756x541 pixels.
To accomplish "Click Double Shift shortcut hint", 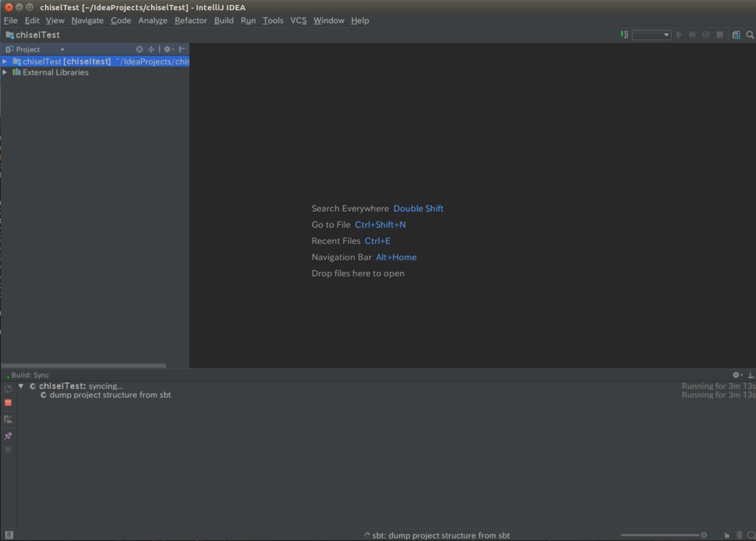I will coord(418,208).
